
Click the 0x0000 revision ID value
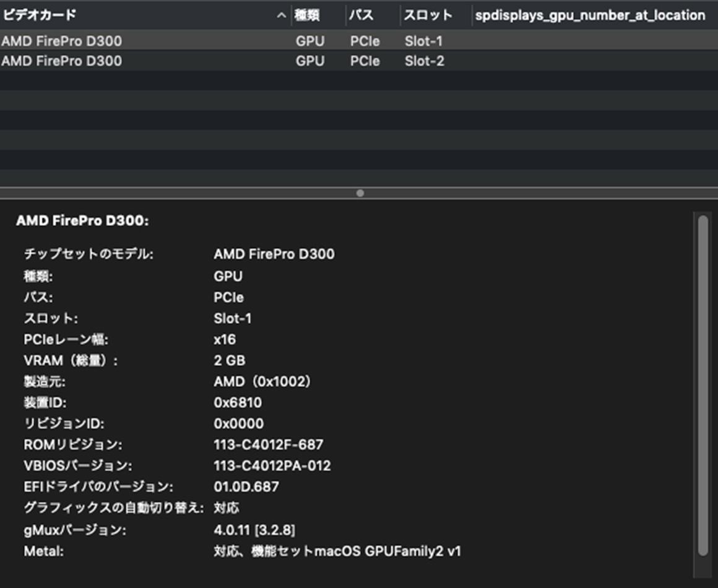coord(238,423)
